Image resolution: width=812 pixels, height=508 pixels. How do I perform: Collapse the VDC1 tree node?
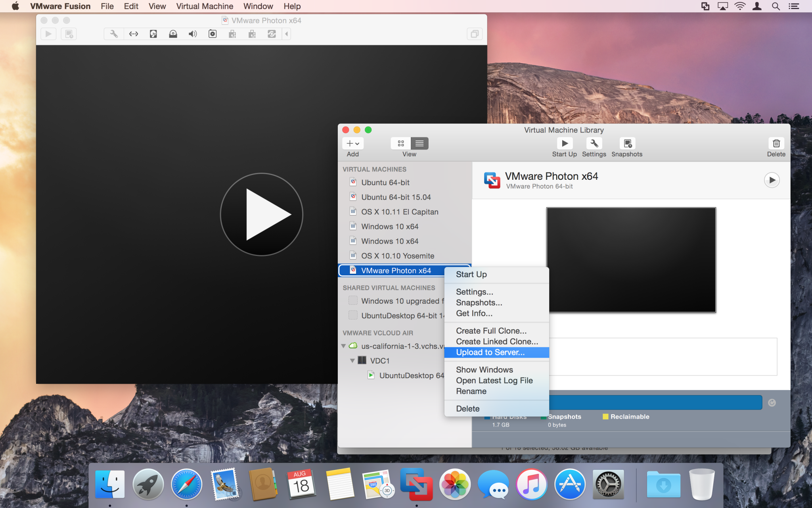tap(352, 361)
